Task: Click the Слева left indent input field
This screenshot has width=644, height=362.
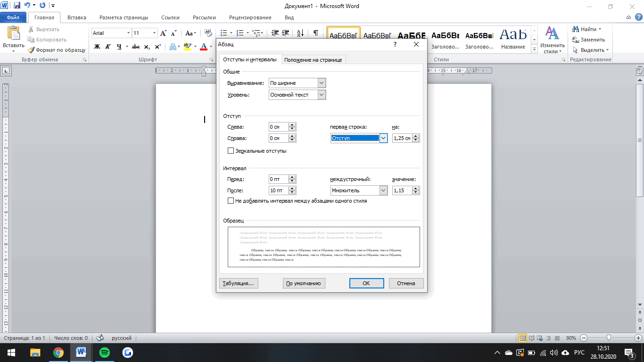Action: click(x=278, y=127)
